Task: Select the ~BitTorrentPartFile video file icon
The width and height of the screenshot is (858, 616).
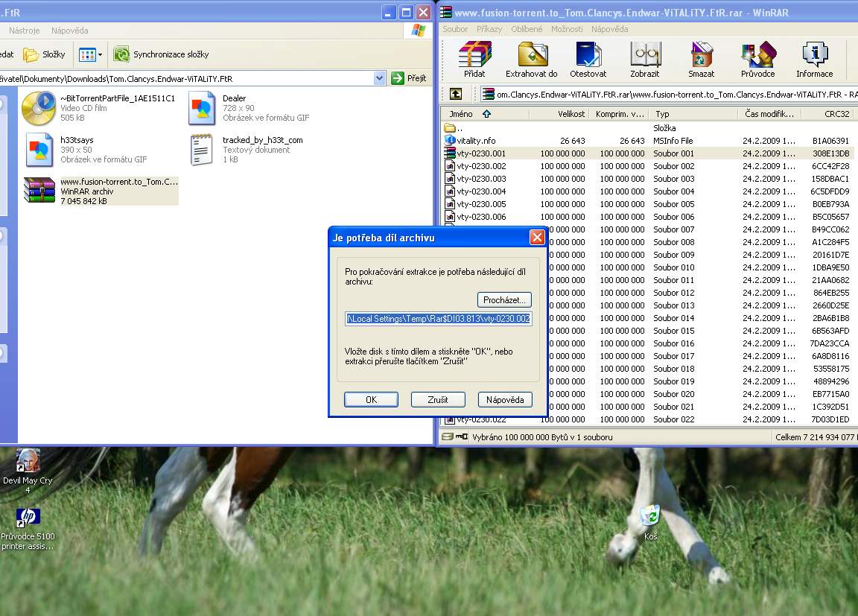Action: coord(38,107)
